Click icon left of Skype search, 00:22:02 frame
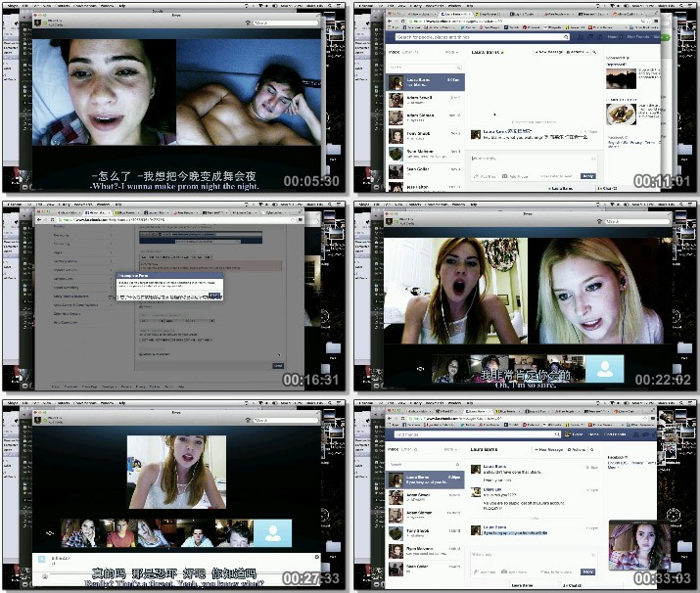The image size is (700, 593). [x=599, y=221]
